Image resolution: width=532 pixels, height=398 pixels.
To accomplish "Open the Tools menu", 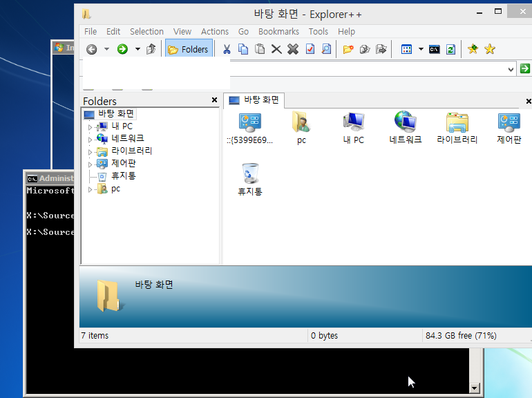I will click(318, 31).
